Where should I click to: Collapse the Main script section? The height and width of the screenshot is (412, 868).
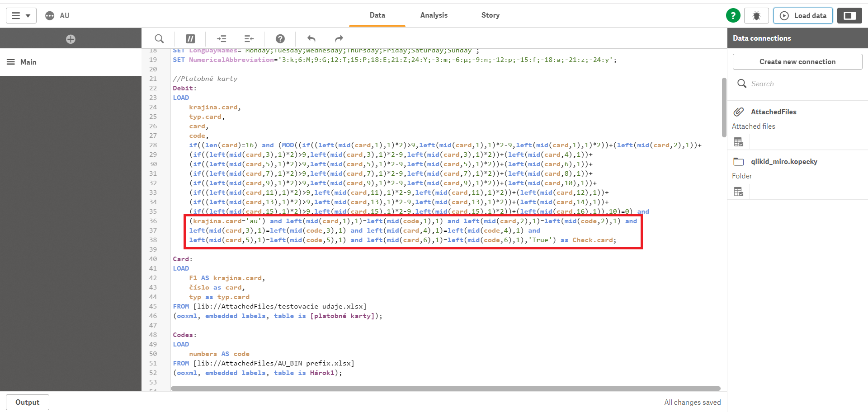coord(11,62)
